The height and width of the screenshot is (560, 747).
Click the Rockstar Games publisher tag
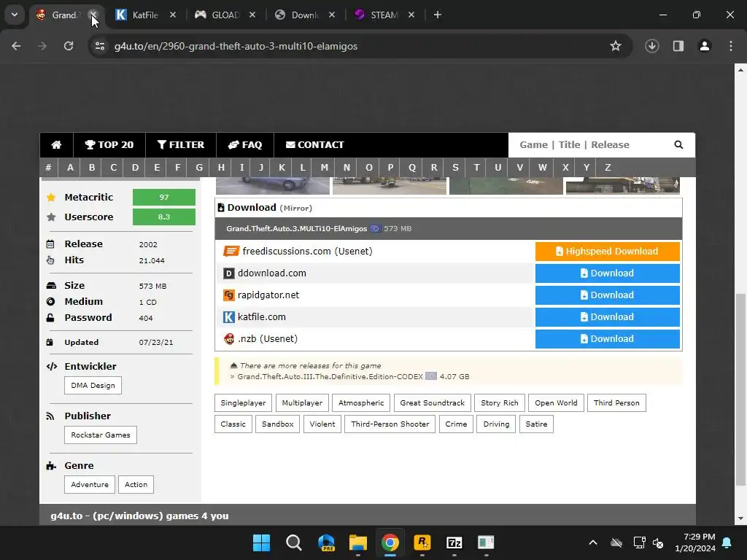tap(101, 435)
